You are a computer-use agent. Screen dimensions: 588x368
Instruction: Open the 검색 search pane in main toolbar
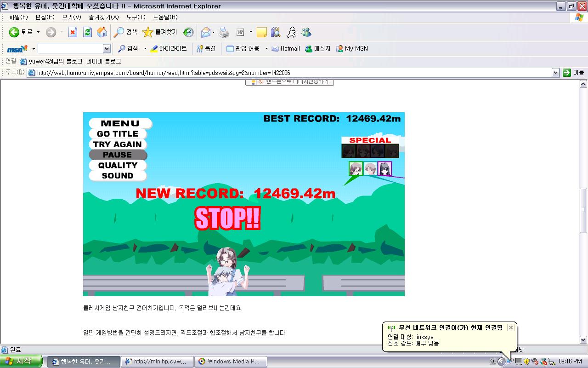pyautogui.click(x=126, y=32)
